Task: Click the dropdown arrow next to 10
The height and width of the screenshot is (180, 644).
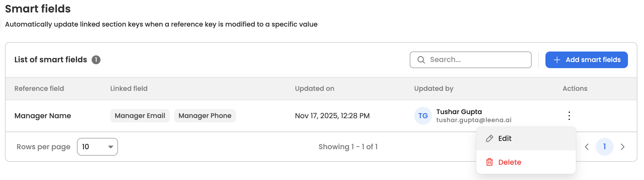Action: click(x=111, y=147)
